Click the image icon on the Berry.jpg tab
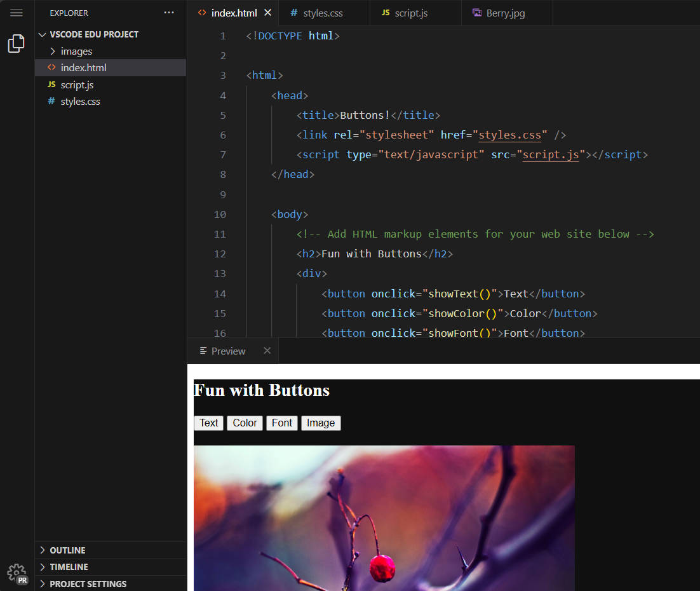This screenshot has width=700, height=591. click(x=476, y=13)
